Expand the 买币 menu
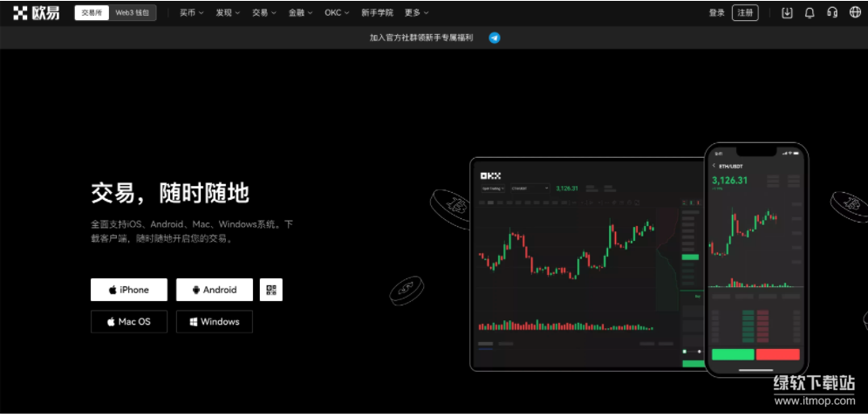Screen dimensions: 868x418 (192, 13)
